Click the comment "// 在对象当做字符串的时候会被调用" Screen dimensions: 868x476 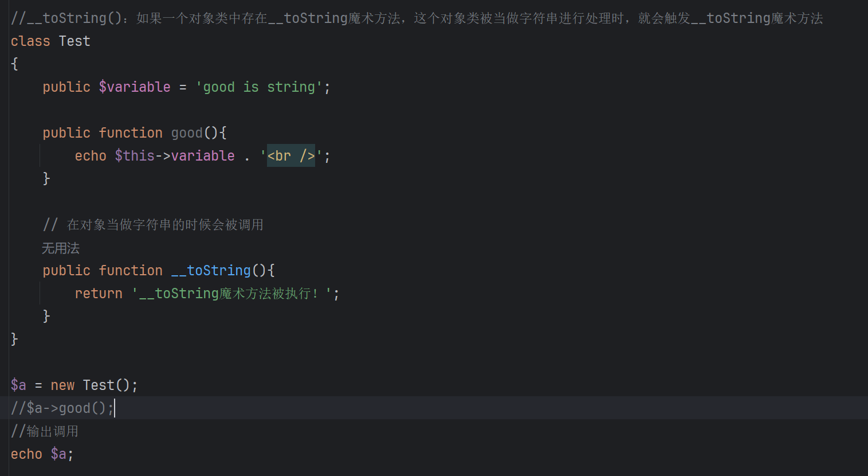pos(153,225)
